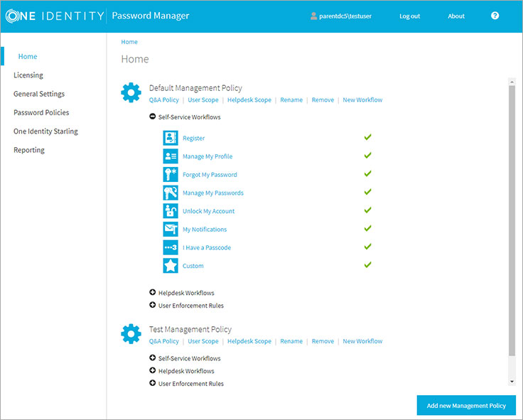523x420 pixels.
Task: Click the Home breadcrumb link
Action: pos(129,42)
